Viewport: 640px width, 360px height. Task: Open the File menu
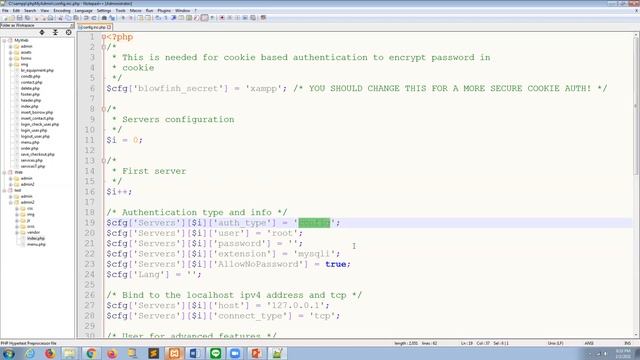[5, 11]
